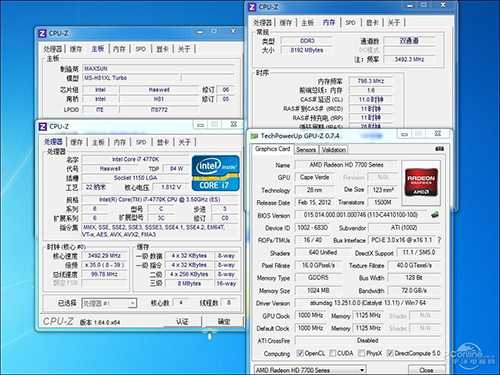The height and width of the screenshot is (375, 500).
Task: Click the BIOS Version value field
Action: [x=360, y=215]
